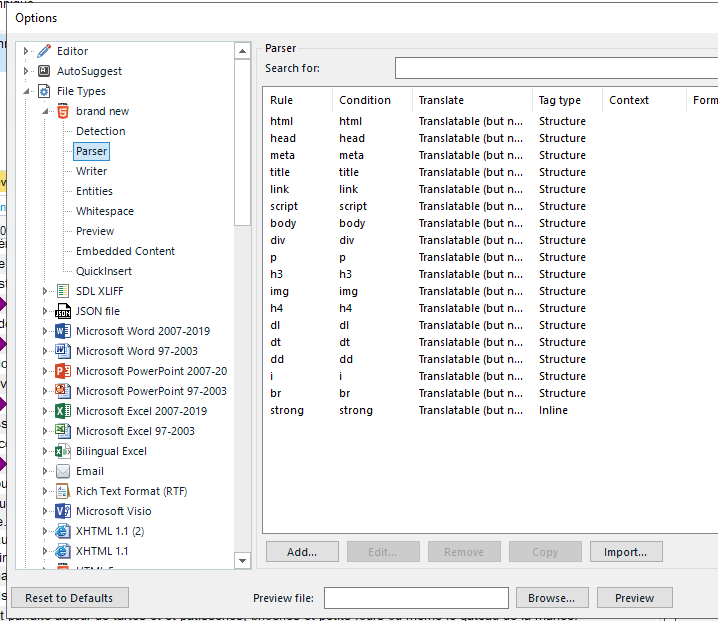Collapse the File Types tree node
This screenshot has height=621, width=718.
tap(26, 91)
